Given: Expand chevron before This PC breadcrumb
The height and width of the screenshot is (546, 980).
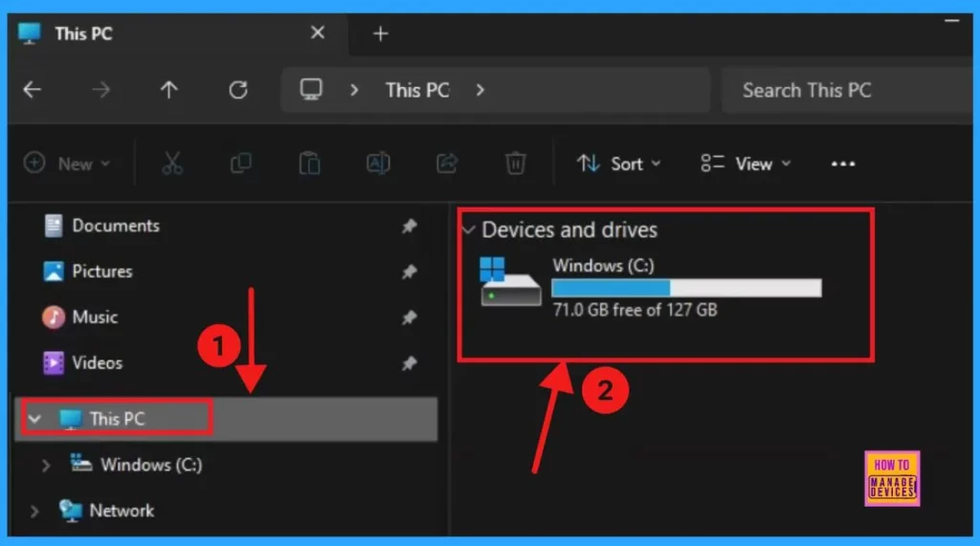Looking at the screenshot, I should tap(354, 90).
